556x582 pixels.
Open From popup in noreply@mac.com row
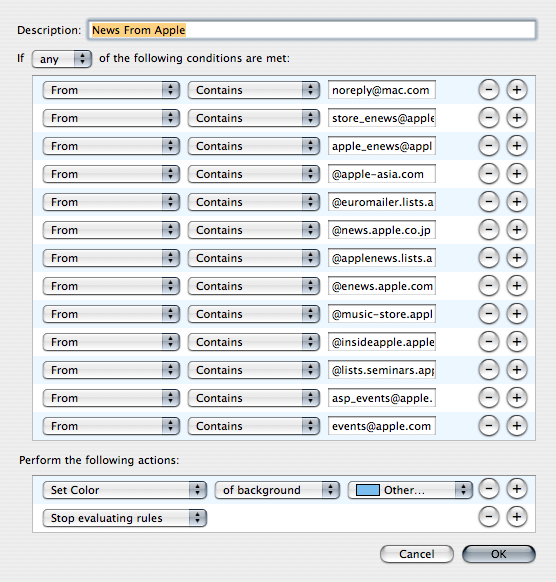tap(111, 90)
